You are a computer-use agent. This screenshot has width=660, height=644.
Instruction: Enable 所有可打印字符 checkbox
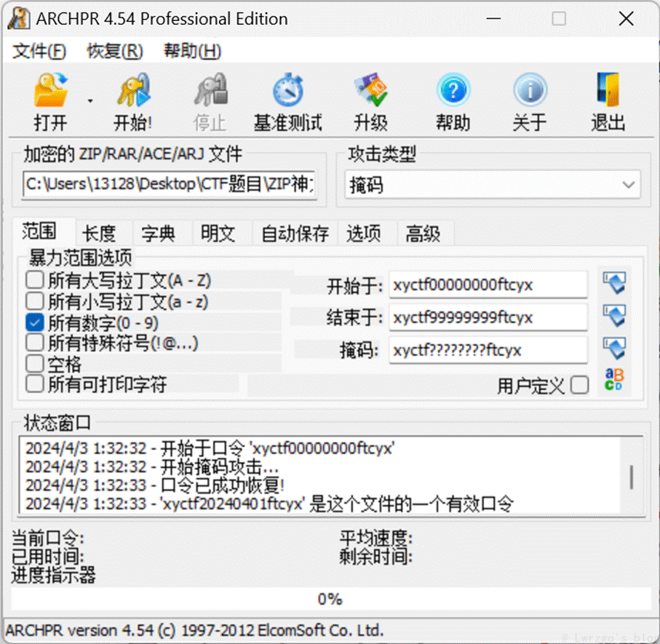coord(34,384)
